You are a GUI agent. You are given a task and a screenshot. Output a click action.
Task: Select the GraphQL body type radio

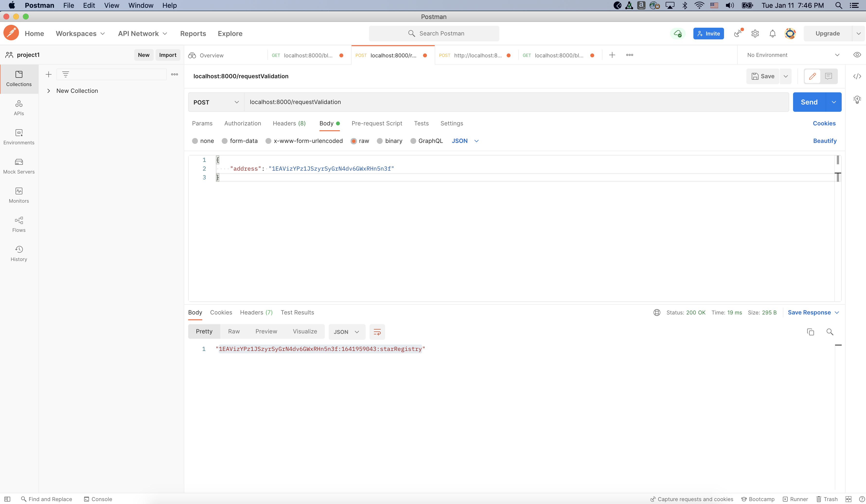(x=413, y=141)
